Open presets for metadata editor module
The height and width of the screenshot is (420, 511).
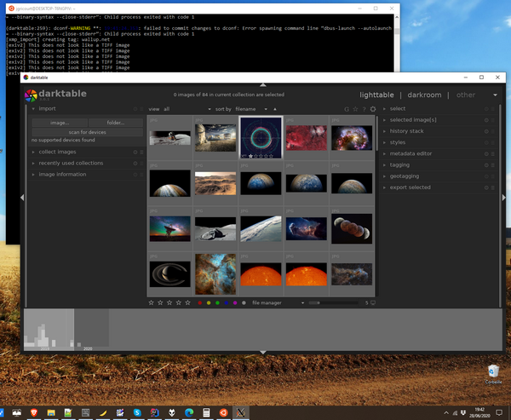(493, 153)
